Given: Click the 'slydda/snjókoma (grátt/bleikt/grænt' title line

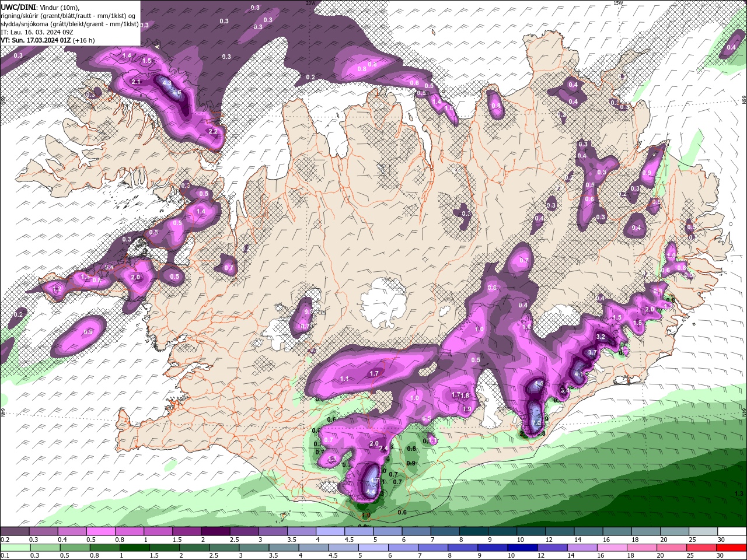Looking at the screenshot, I should coord(70,24).
